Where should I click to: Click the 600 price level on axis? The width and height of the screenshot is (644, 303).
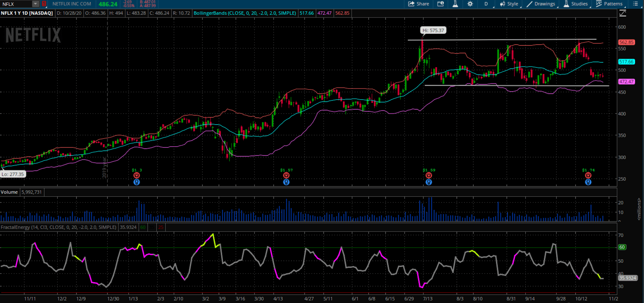622,27
